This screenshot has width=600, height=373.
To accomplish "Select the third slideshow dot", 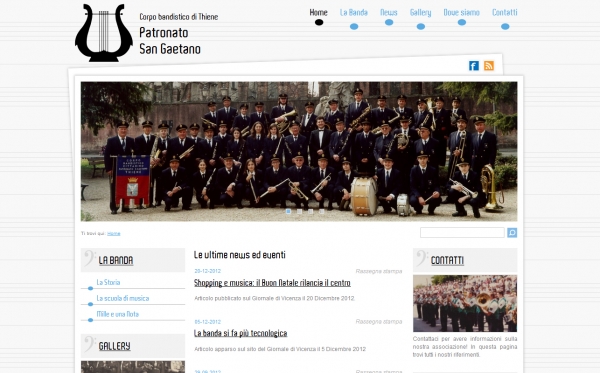I will point(311,211).
